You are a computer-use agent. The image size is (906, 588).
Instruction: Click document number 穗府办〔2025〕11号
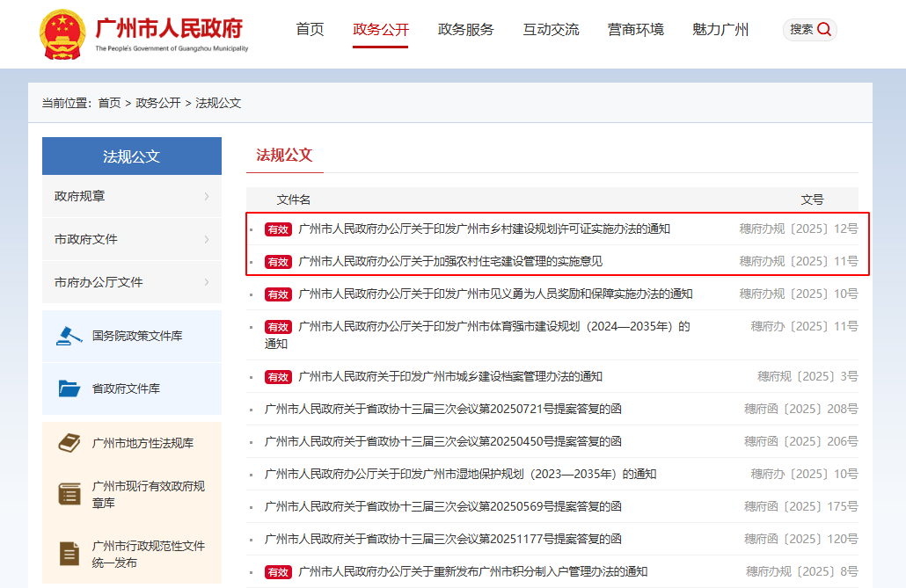click(804, 326)
